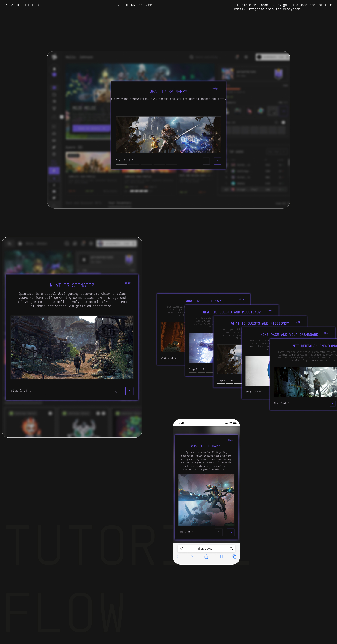Open Safari tabs overview icon
This screenshot has height=644, width=337.
click(x=234, y=556)
